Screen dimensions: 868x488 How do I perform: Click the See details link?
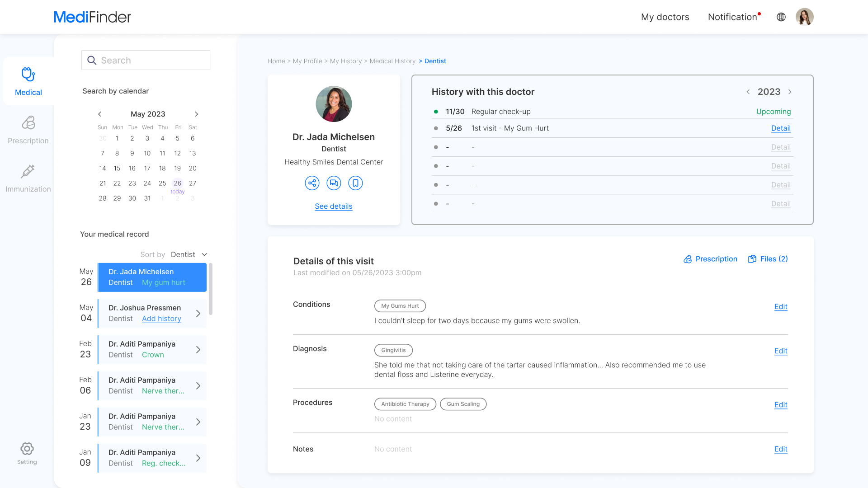coord(334,206)
